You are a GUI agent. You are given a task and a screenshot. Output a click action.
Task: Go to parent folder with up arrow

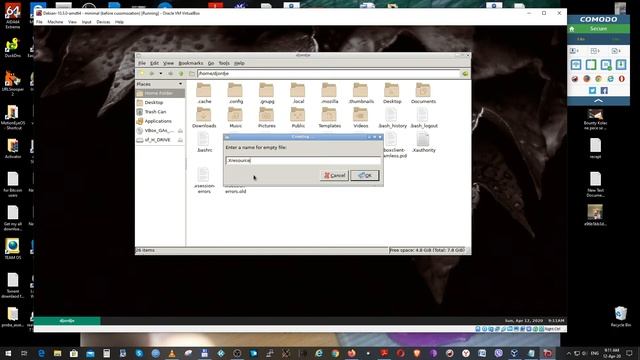(x=181, y=74)
